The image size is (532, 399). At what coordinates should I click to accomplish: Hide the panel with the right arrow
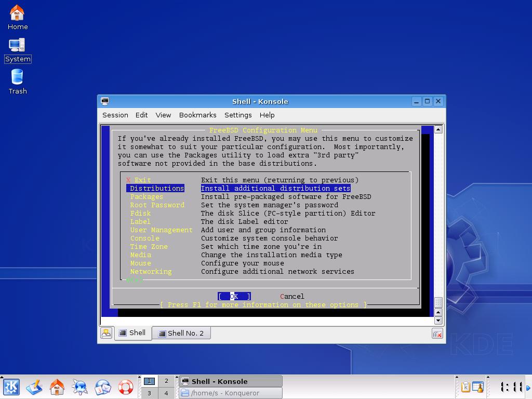[x=528, y=388]
